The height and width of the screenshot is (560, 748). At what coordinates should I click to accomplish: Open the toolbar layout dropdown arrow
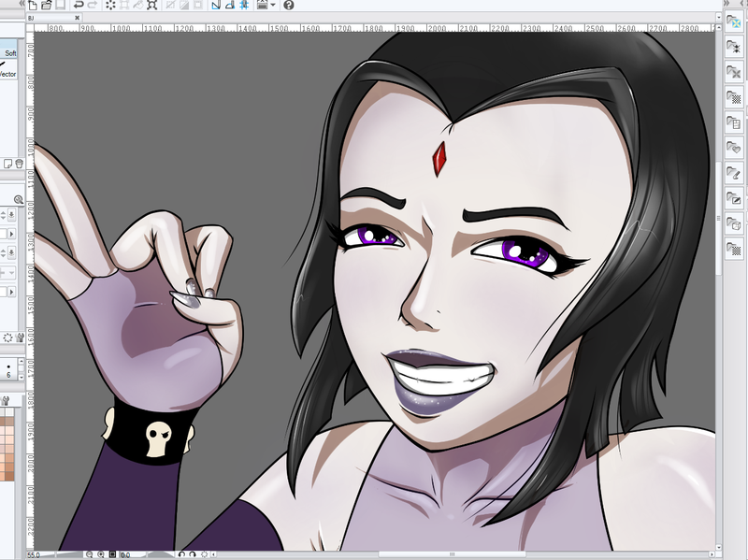(273, 6)
